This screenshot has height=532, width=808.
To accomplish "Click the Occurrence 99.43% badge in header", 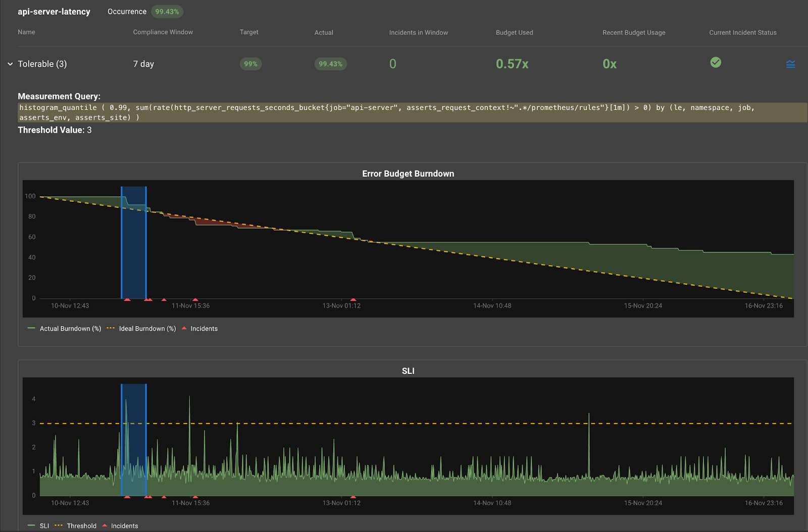I will (x=167, y=12).
